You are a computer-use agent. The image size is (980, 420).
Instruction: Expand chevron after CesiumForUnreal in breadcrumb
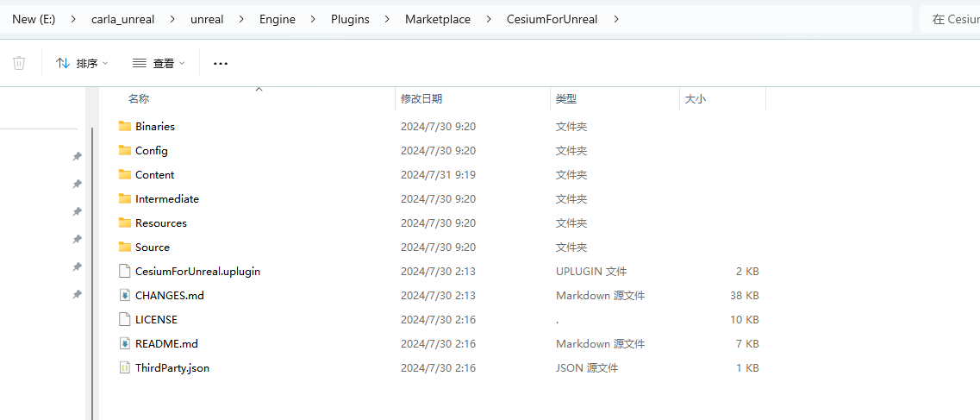[x=616, y=19]
